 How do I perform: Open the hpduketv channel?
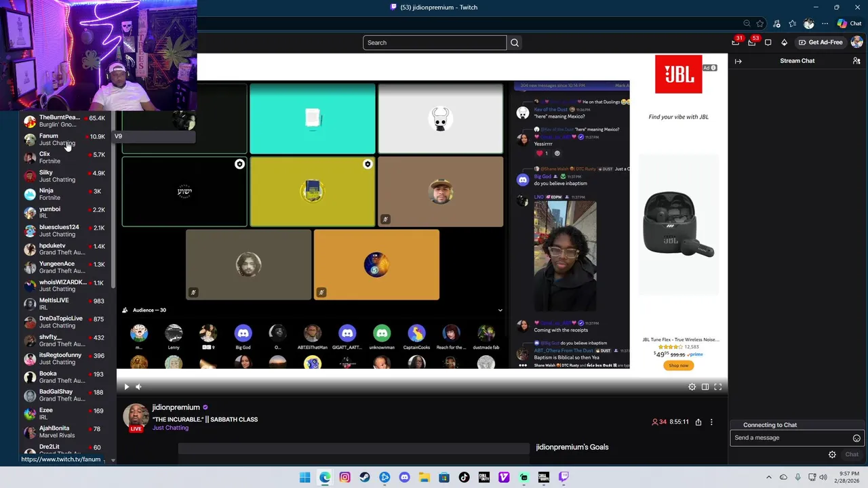(x=66, y=249)
